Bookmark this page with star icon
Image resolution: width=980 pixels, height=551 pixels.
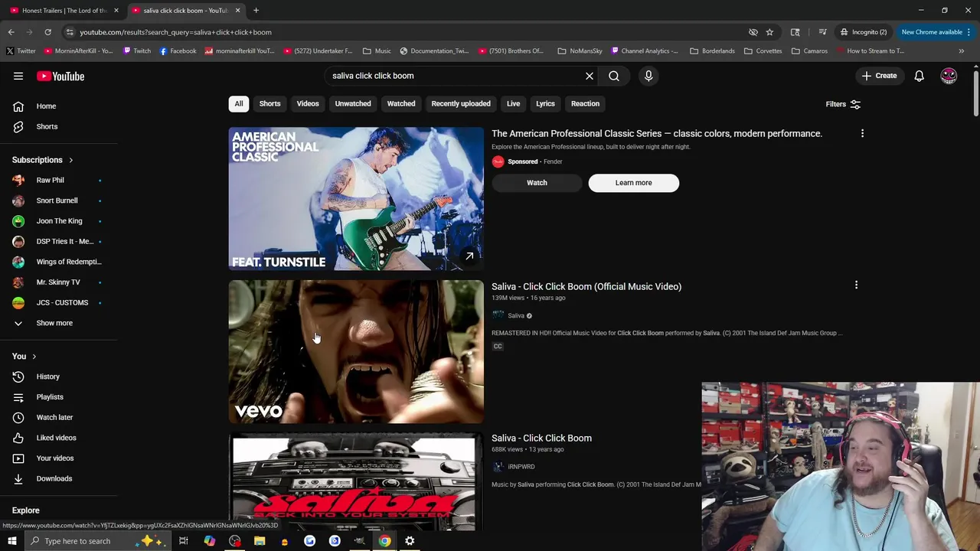769,32
